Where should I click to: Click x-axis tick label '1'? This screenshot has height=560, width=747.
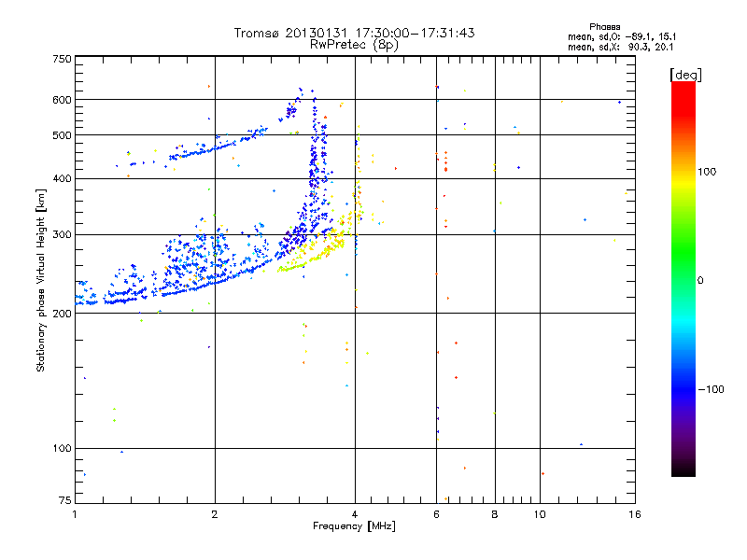coord(75,514)
